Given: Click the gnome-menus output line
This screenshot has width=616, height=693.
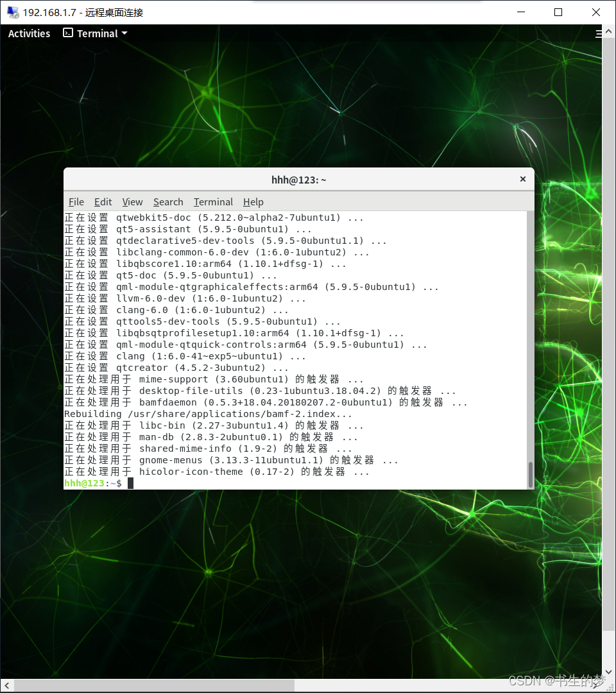Looking at the screenshot, I should [x=231, y=461].
